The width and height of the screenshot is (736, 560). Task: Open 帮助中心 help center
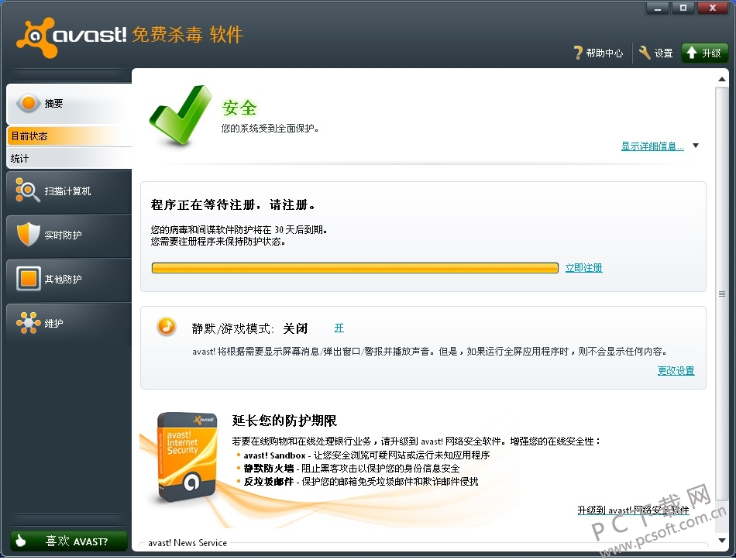[x=598, y=53]
